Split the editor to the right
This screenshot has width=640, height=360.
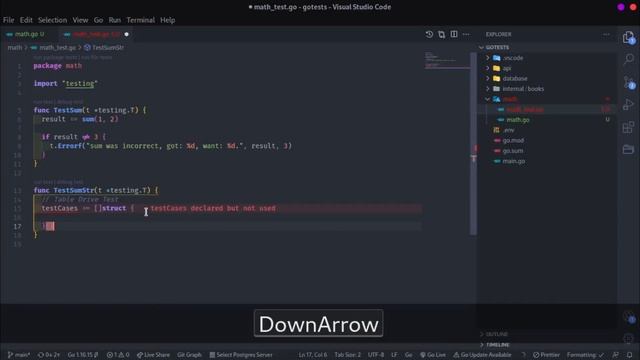click(x=454, y=34)
